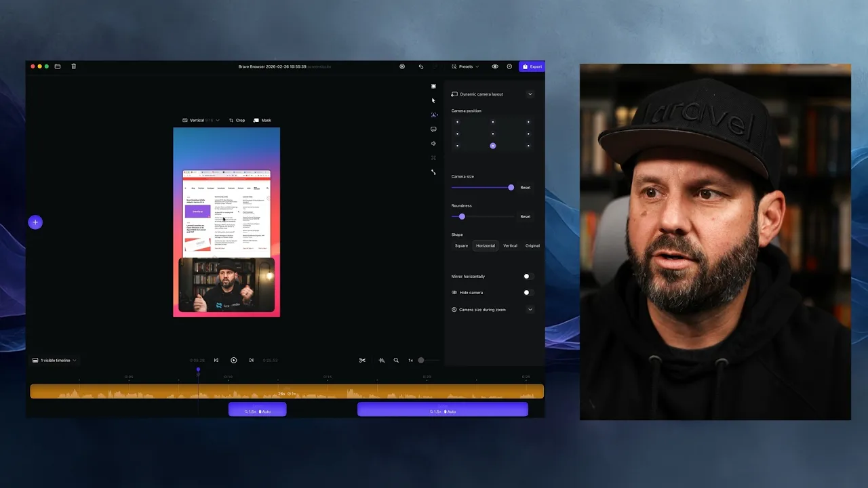
Task: Click the scissors cut tool
Action: (362, 361)
